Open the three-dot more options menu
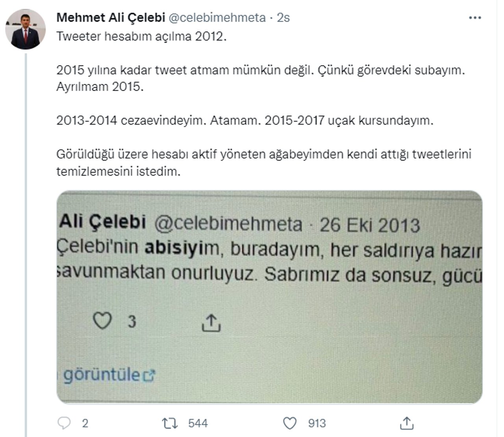This screenshot has width=504, height=437. pyautogui.click(x=475, y=18)
